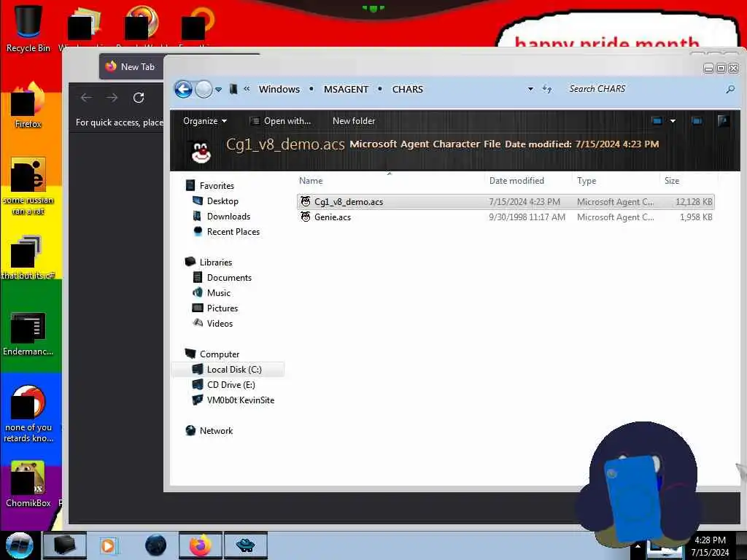Refresh the CHARS folder view

[x=547, y=89]
